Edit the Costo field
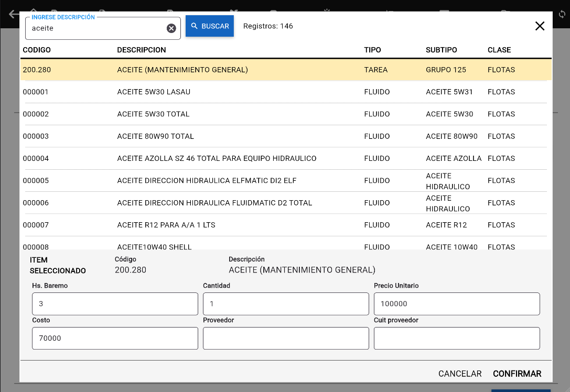This screenshot has width=570, height=392. pos(115,338)
